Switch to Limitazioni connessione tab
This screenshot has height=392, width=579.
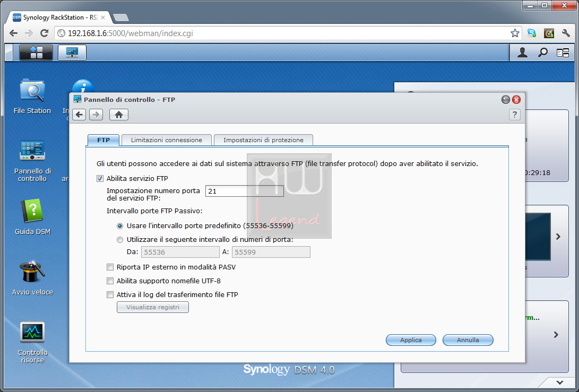pyautogui.click(x=167, y=140)
